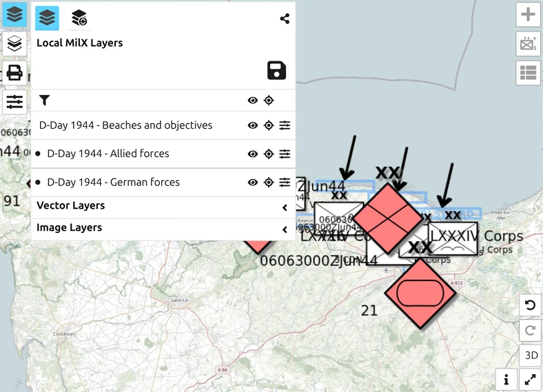Zoom to the German forces layer

coord(269,183)
